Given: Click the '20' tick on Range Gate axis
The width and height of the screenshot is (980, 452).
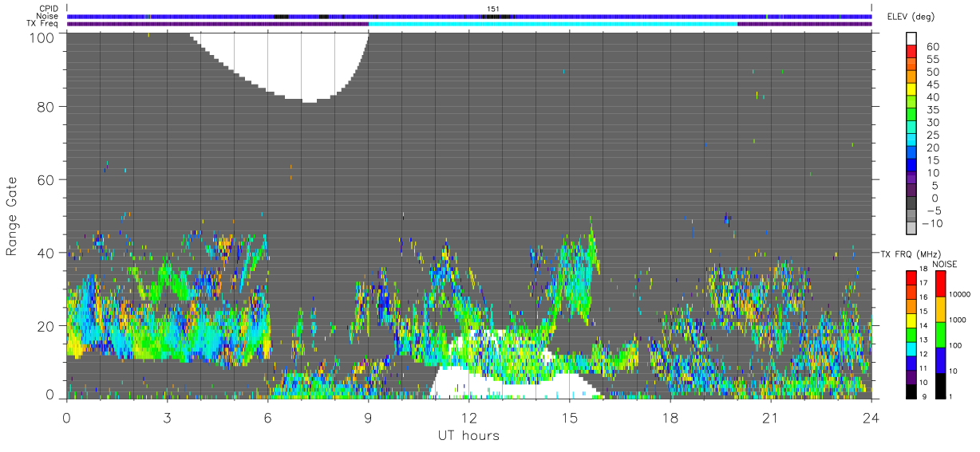Looking at the screenshot, I should point(46,325).
